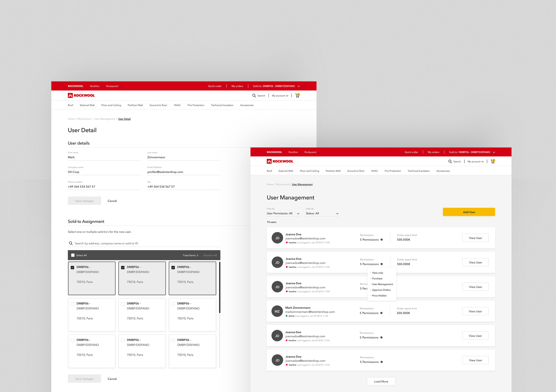Click the ROCKWOOL logo on User Management page
This screenshot has height=392, width=556.
[280, 161]
